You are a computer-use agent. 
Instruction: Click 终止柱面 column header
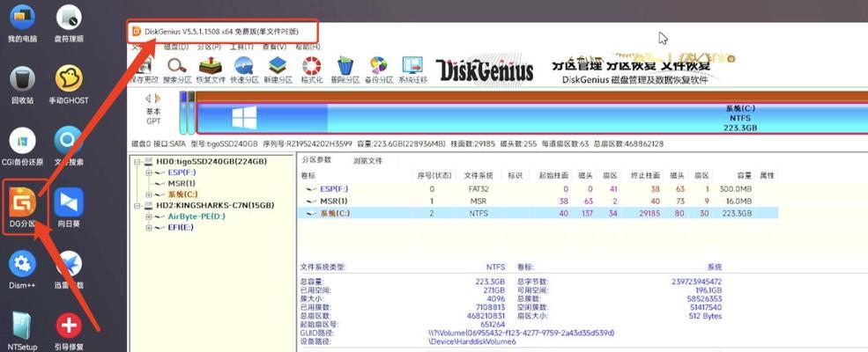[645, 176]
